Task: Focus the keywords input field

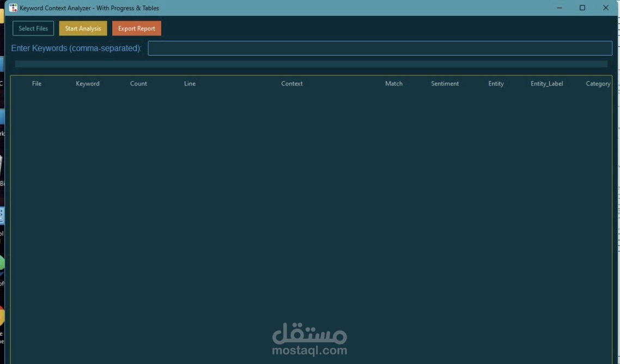Action: (380, 48)
